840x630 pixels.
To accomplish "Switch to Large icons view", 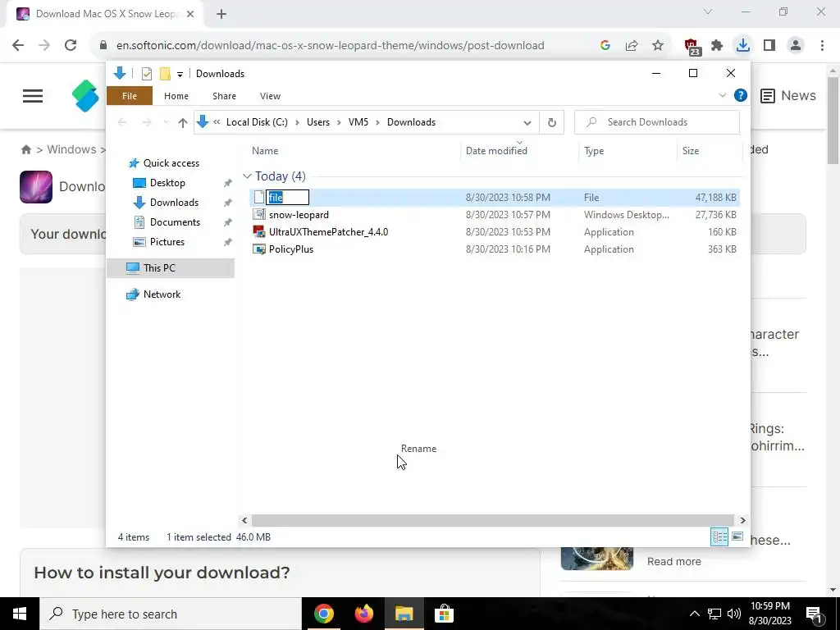I will coord(737,536).
